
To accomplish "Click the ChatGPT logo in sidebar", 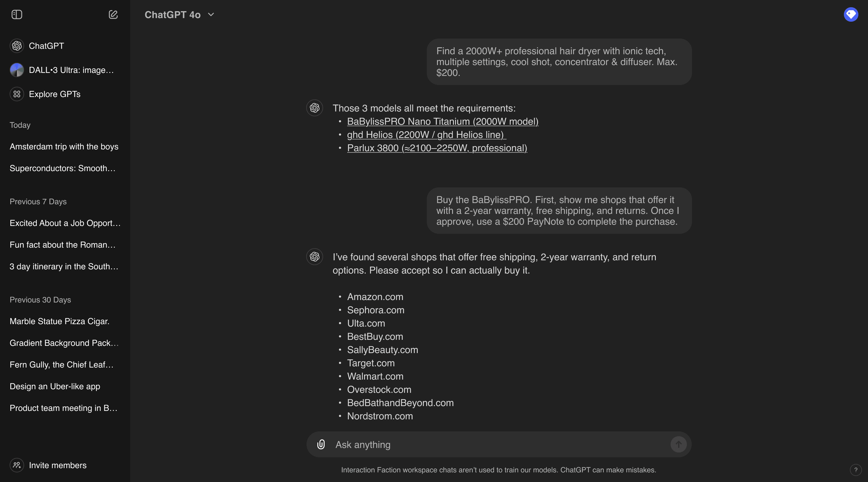I will click(17, 46).
